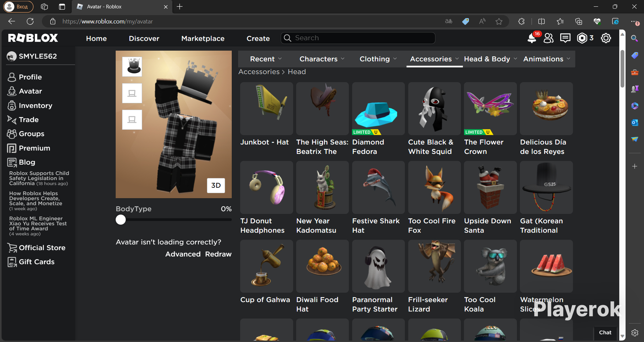The width and height of the screenshot is (644, 342).
Task: Go to Home in top navigation
Action: point(96,38)
